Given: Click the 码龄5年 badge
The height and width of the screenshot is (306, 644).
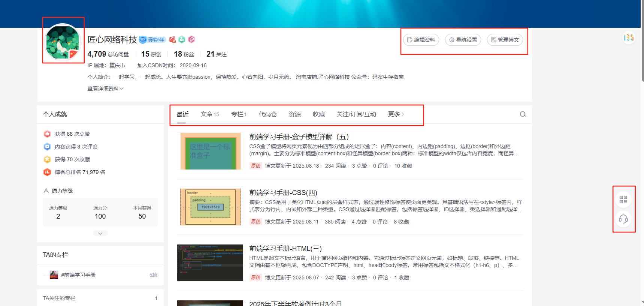Looking at the screenshot, I should (152, 39).
